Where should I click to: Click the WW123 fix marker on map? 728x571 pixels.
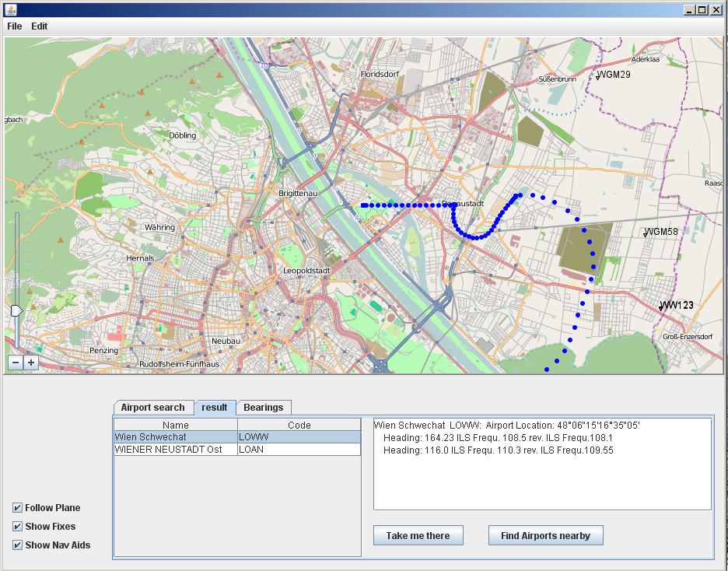661,307
